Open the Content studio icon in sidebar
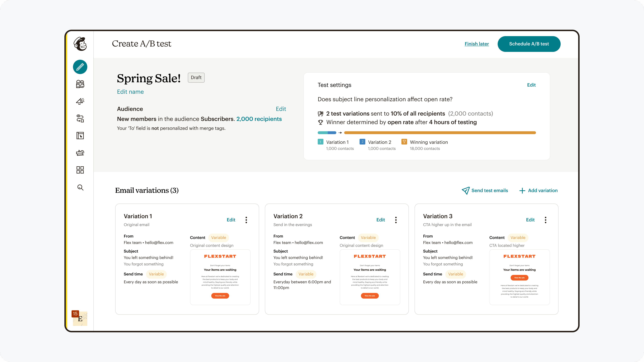 pyautogui.click(x=80, y=153)
